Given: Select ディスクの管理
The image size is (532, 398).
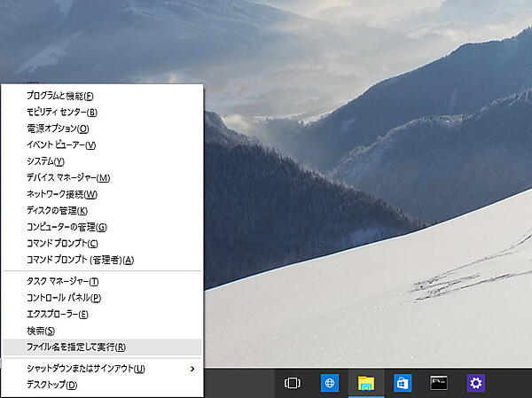Looking at the screenshot, I should click(57, 210).
